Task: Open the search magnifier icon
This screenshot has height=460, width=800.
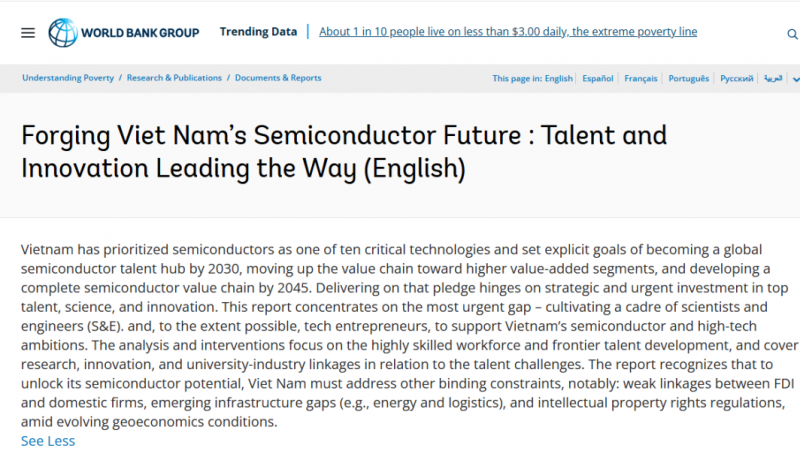Action: click(x=792, y=34)
